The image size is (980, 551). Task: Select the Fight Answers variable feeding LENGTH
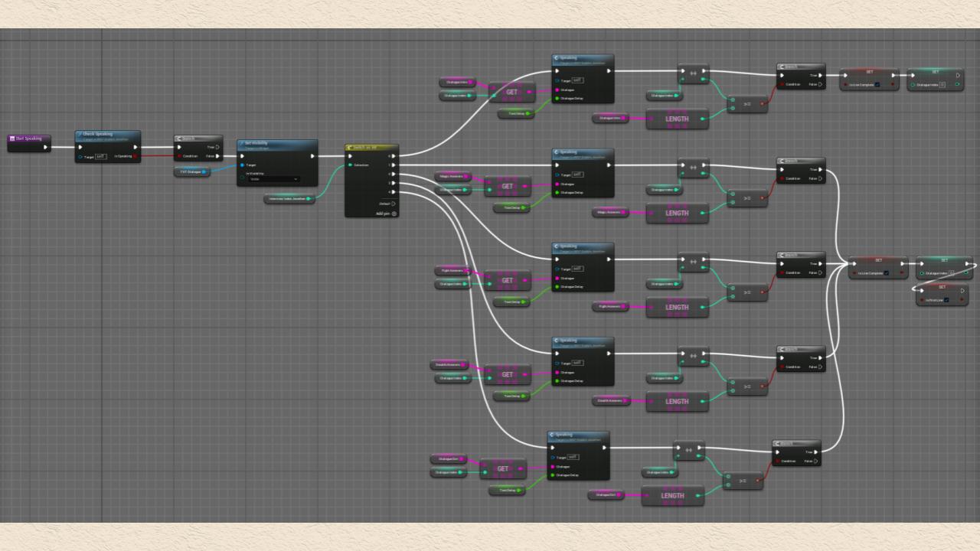tap(609, 307)
